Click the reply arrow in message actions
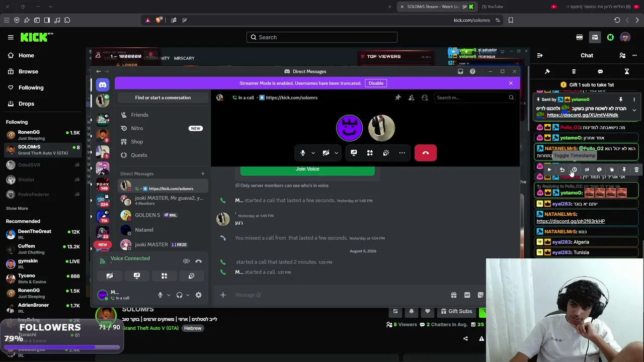Viewport: 644px width, 362px height. point(562,170)
